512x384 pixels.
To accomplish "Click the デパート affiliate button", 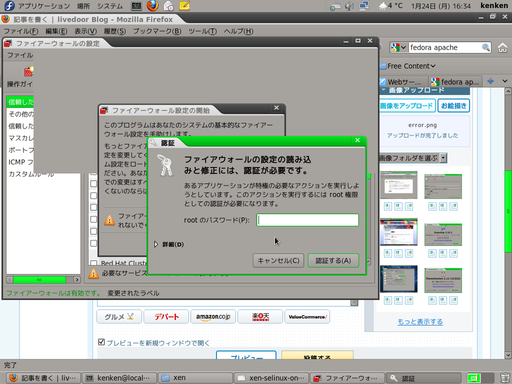I will point(166,317).
